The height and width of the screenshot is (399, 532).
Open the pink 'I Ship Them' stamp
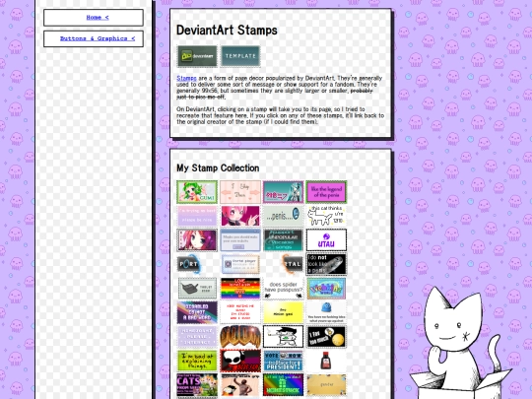point(240,192)
